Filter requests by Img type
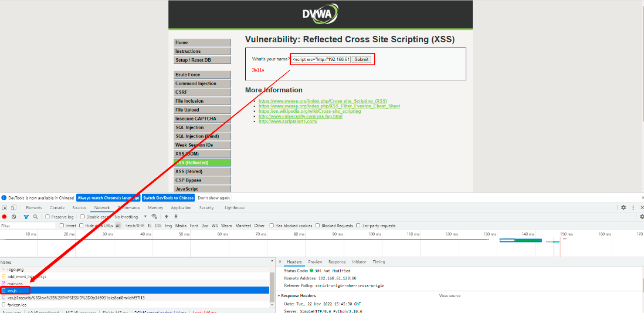This screenshot has width=644, height=313. pos(168,226)
